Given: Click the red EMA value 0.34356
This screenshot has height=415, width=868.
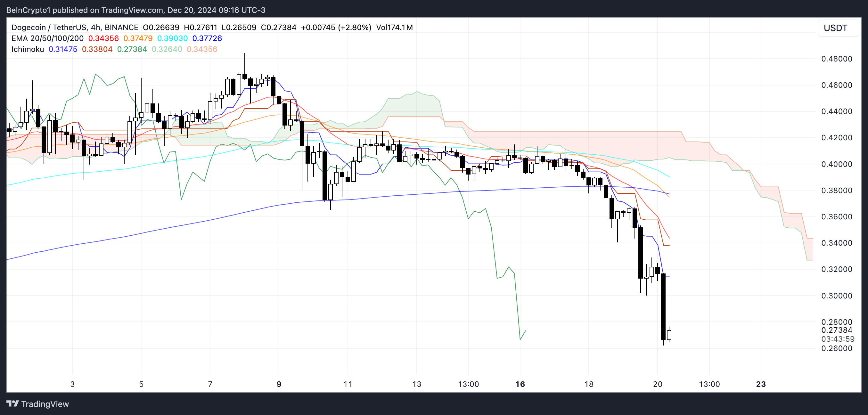Looking at the screenshot, I should click(103, 38).
